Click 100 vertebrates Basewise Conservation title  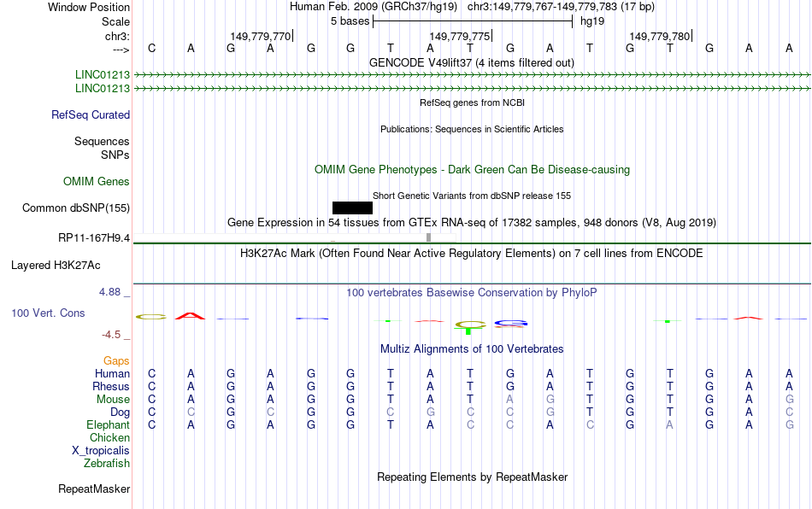click(x=471, y=292)
